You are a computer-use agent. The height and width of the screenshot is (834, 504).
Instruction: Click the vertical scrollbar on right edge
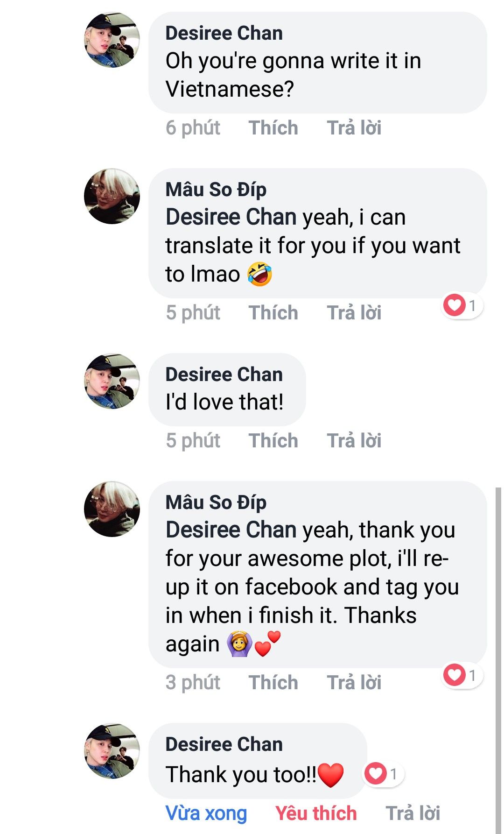point(498,654)
